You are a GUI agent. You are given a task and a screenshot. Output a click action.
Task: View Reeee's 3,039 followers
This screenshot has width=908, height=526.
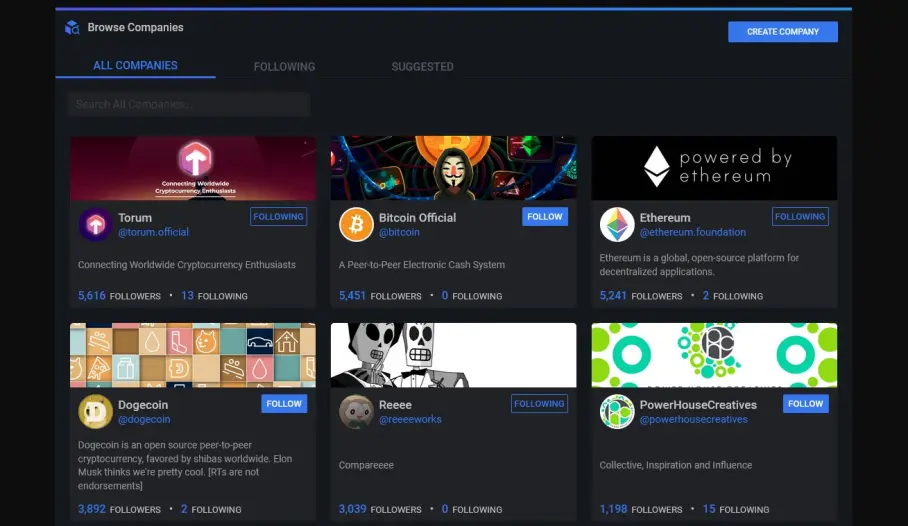coord(380,509)
